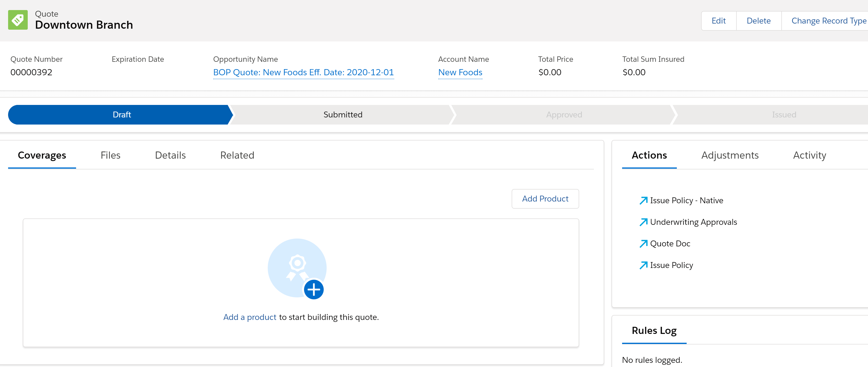Image resolution: width=868 pixels, height=367 pixels.
Task: Switch to the Details tab
Action: [170, 155]
